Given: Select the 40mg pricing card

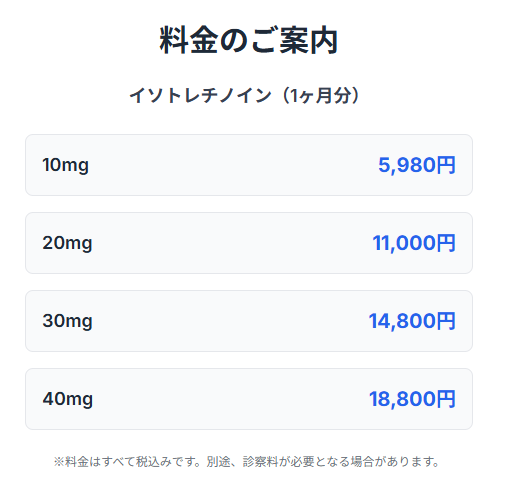Looking at the screenshot, I should pyautogui.click(x=249, y=399).
